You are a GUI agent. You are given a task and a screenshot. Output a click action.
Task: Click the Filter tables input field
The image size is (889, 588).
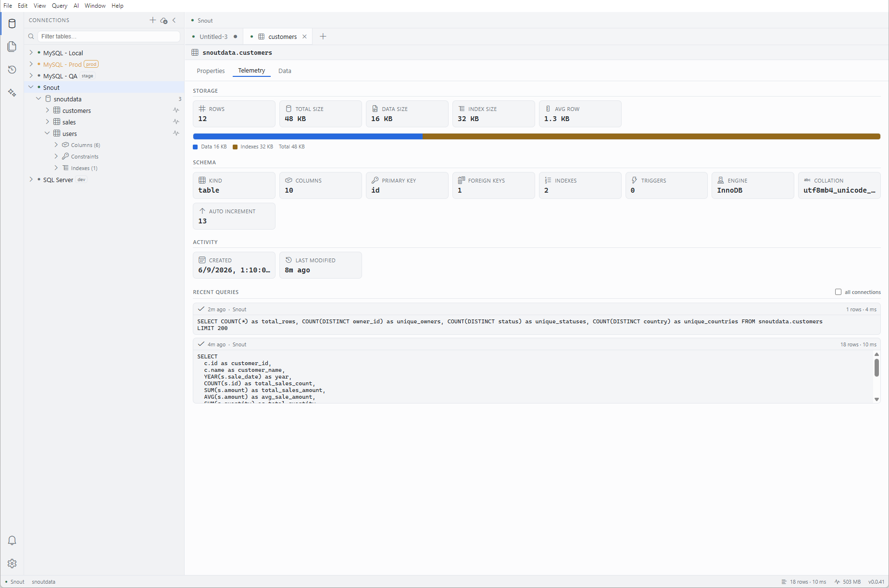109,37
